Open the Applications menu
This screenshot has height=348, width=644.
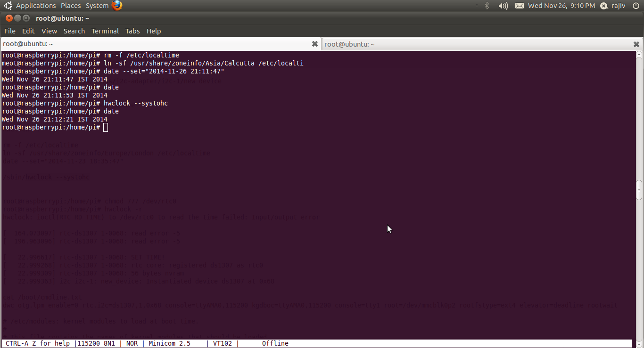[36, 6]
